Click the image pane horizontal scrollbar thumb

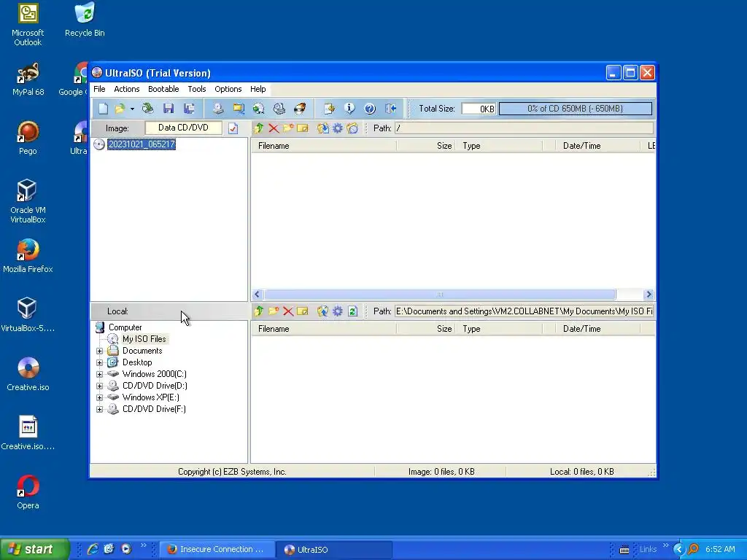point(440,295)
